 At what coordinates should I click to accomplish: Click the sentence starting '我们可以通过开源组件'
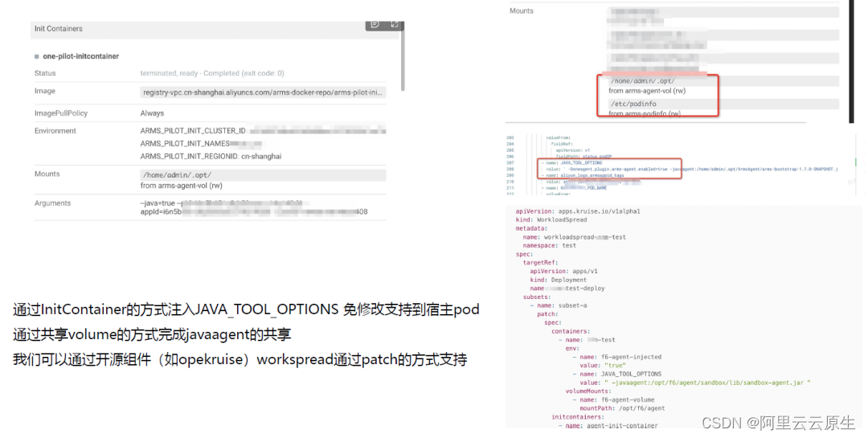coord(240,359)
